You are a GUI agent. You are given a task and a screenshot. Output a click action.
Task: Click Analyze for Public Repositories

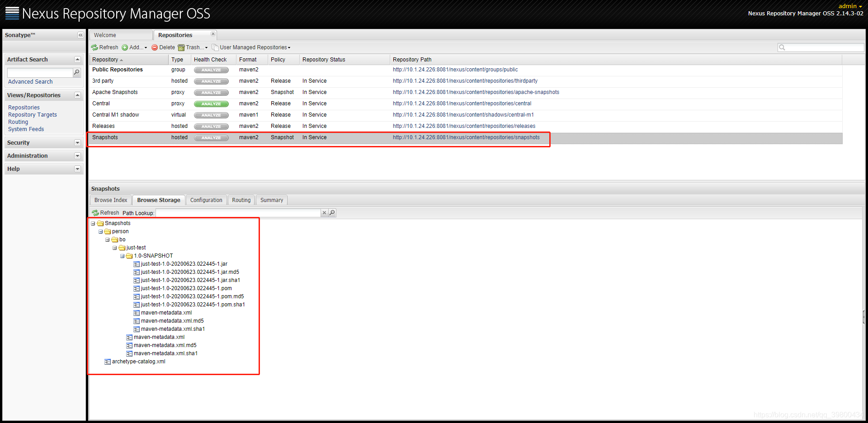tap(211, 70)
